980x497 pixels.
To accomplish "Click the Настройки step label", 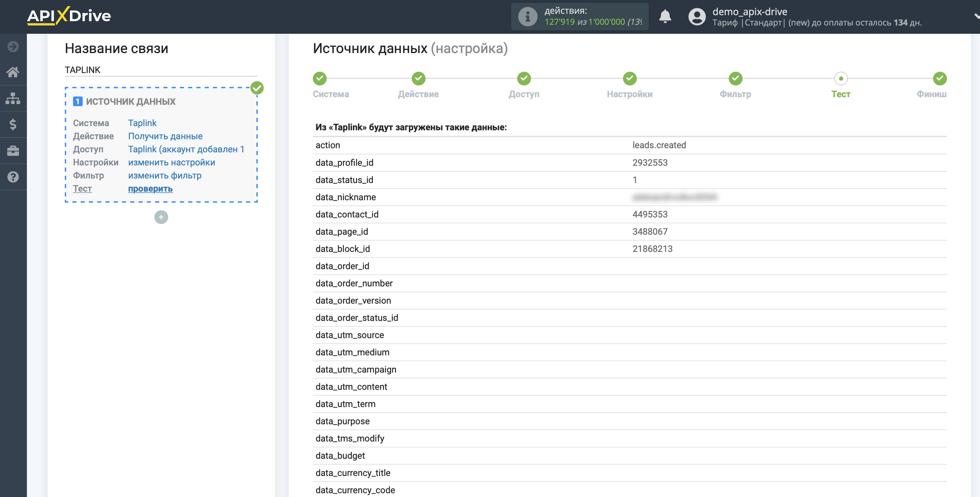I will (630, 94).
